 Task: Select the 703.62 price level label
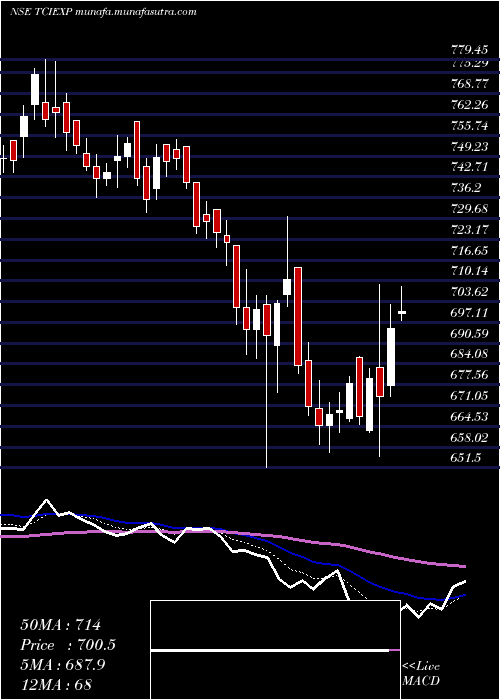469,292
